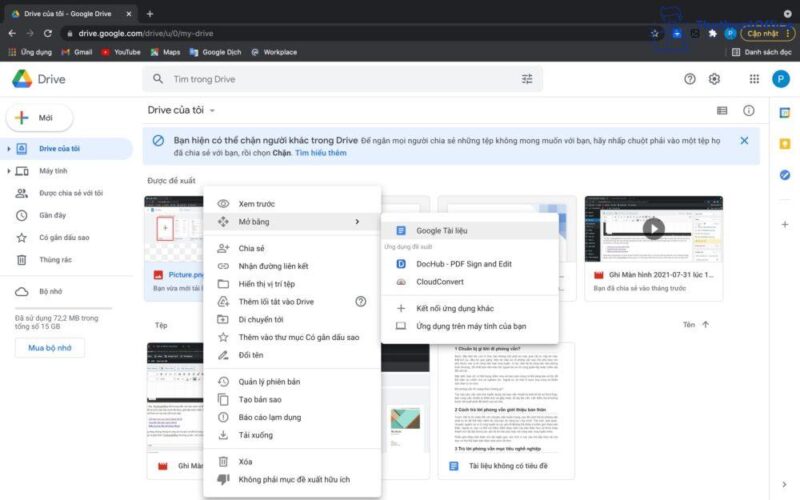This screenshot has height=500, width=800.
Task: Choose Quản lý phiên bản
Action: click(x=292, y=382)
